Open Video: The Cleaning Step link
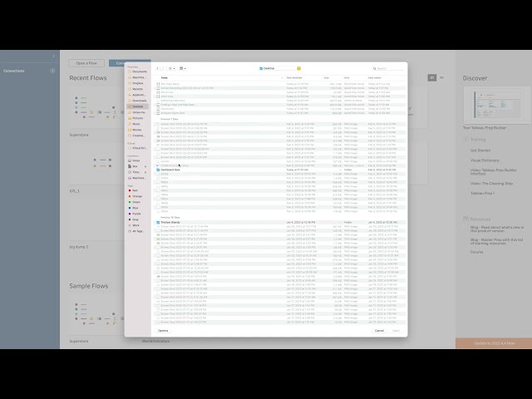This screenshot has width=532, height=399. [491, 184]
